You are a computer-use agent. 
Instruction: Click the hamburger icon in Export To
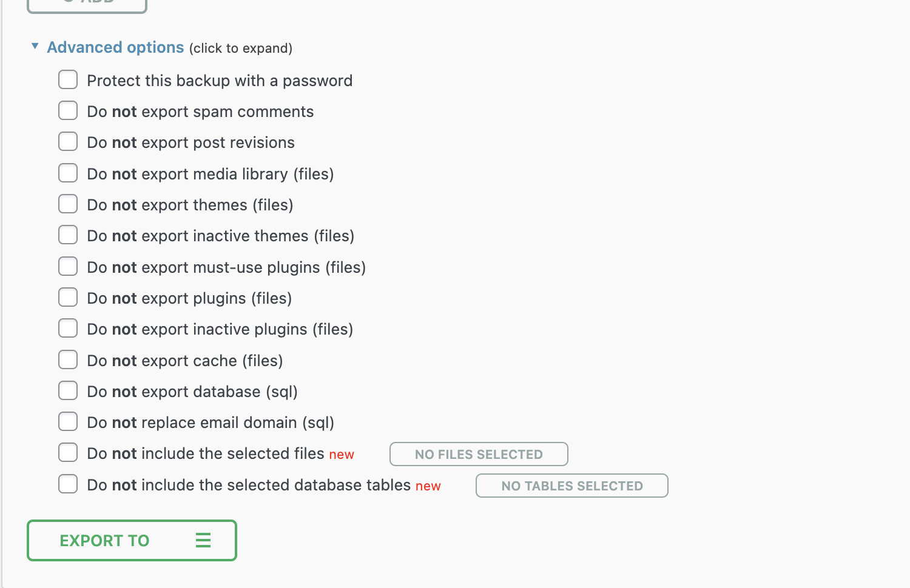pyautogui.click(x=203, y=540)
